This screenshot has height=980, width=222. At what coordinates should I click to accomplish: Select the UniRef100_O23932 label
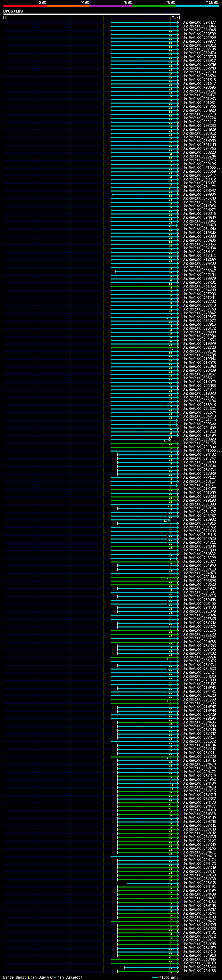pyautogui.click(x=199, y=519)
